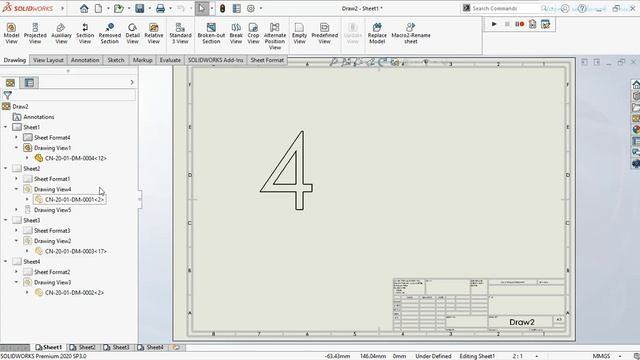Viewport: 640px width, 360px height.
Task: Switch to the Annotation ribbon tab
Action: coord(85,60)
